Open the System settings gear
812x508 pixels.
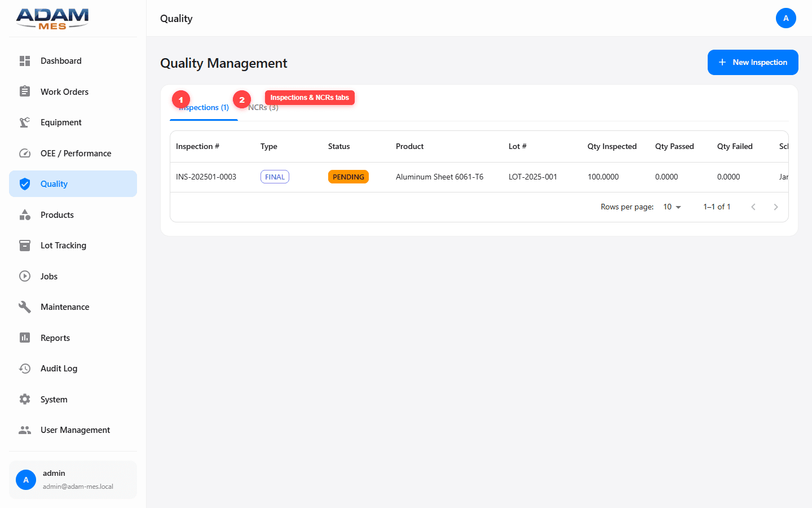pos(25,399)
